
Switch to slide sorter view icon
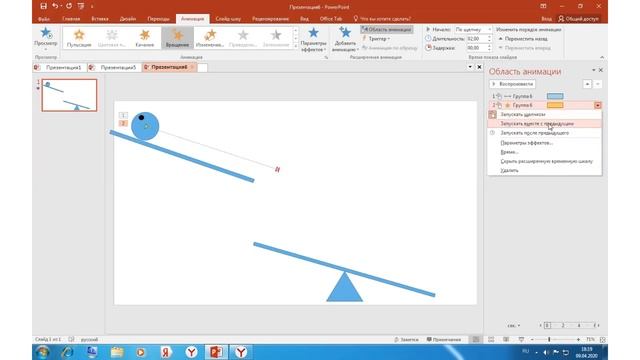tap(491, 340)
